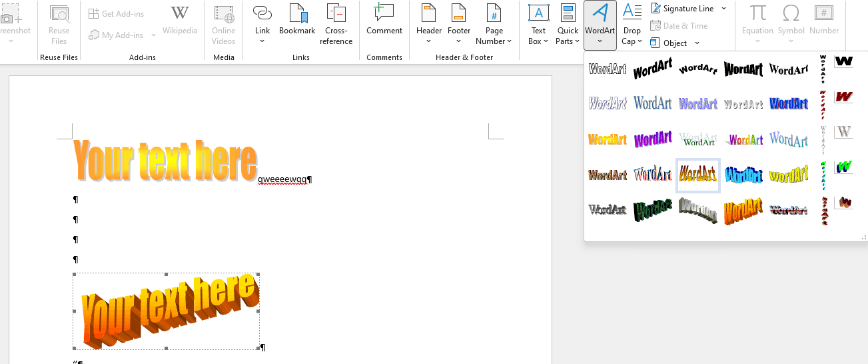
Task: Choose the gray embossed WordArt style
Action: pyautogui.click(x=743, y=103)
